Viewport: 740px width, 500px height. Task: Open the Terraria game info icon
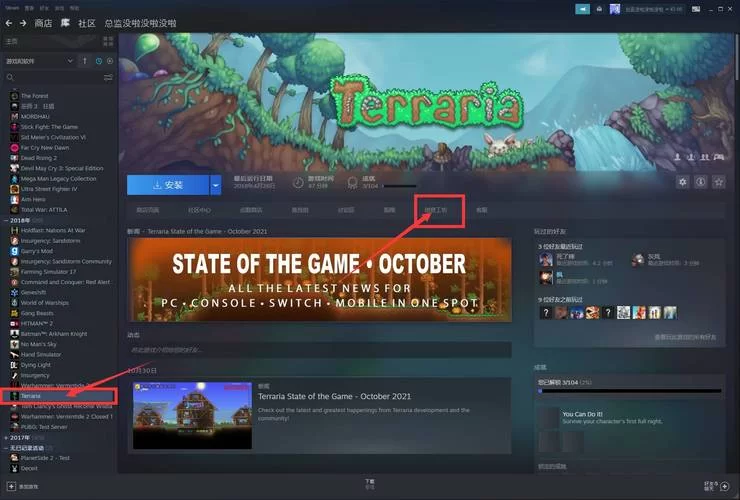(701, 182)
